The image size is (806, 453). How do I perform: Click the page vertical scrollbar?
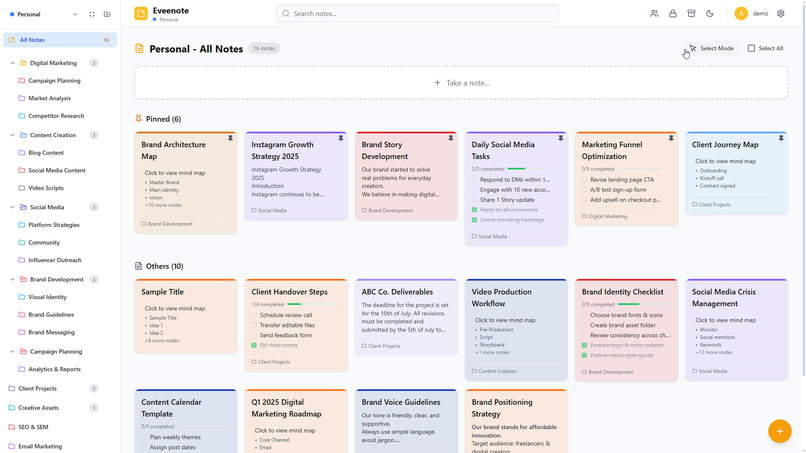coord(802,188)
